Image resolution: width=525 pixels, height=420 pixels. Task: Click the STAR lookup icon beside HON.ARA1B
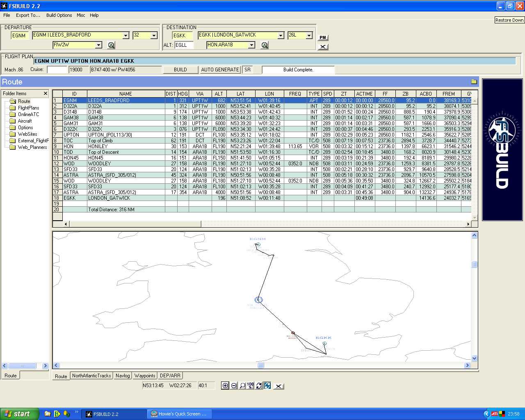pyautogui.click(x=265, y=45)
